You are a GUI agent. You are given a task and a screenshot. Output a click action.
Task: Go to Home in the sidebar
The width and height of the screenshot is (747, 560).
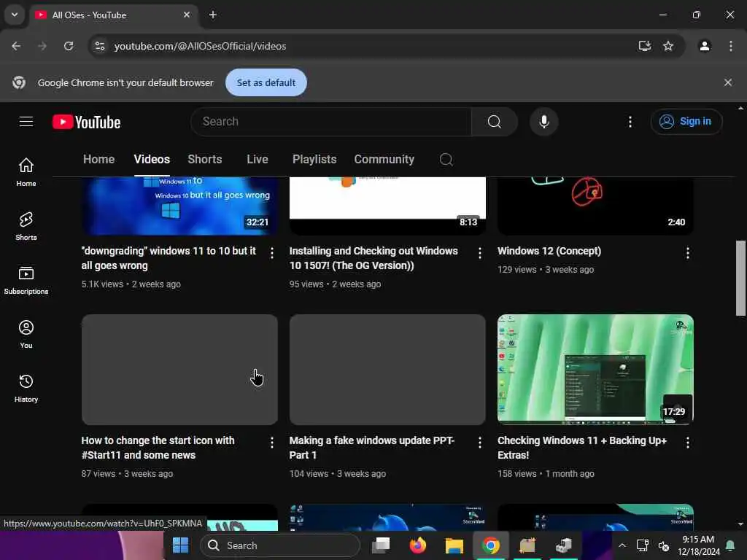(26, 172)
